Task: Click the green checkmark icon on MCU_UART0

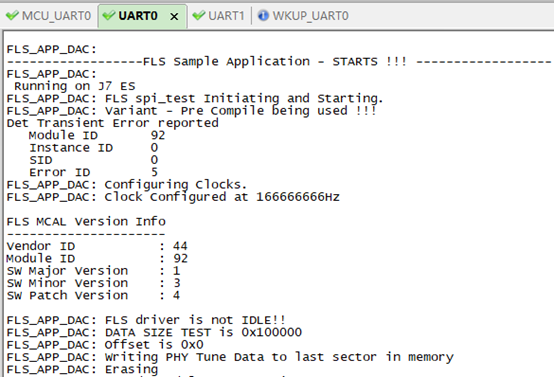Action: 12,16
